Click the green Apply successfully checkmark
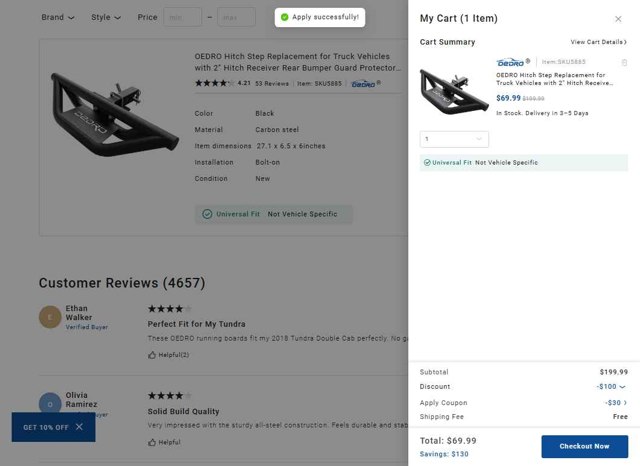The width and height of the screenshot is (640, 466). pyautogui.click(x=284, y=17)
